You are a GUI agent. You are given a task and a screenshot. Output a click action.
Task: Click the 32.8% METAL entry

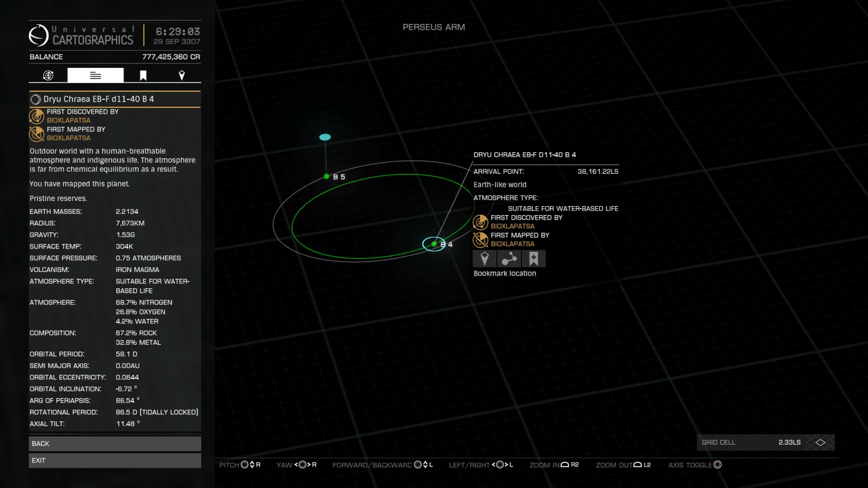coord(138,343)
